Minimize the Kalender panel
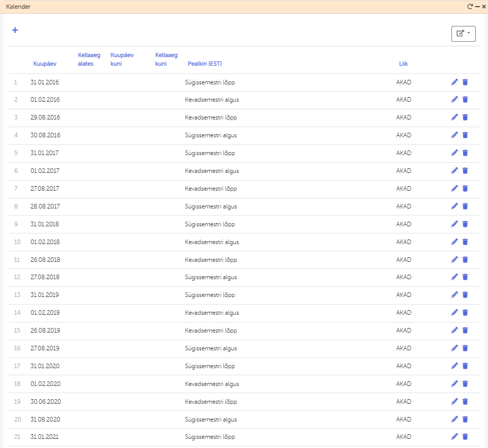 click(477, 7)
